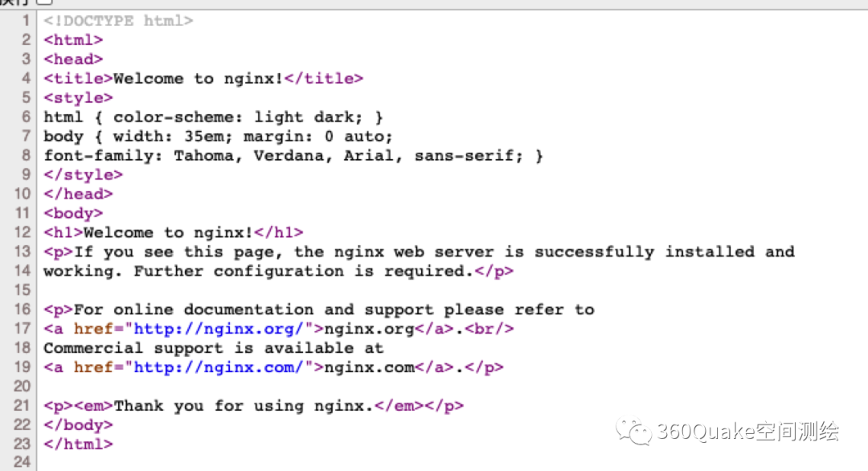Click the opening style tag
This screenshot has width=868, height=471.
(x=78, y=97)
